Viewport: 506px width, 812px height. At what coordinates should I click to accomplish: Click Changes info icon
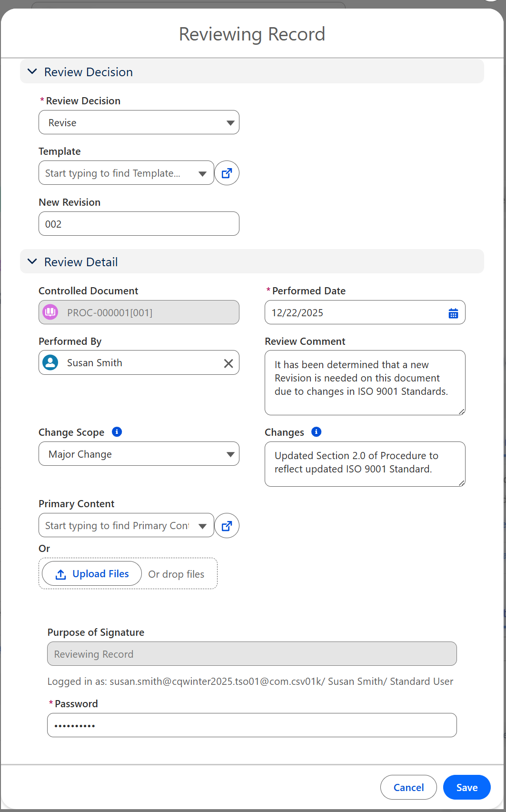316,431
